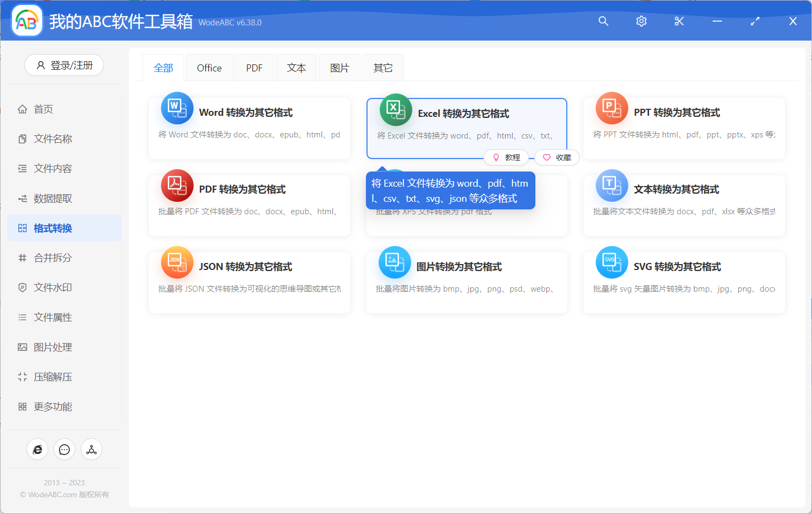Select the 图片 tab

[339, 68]
